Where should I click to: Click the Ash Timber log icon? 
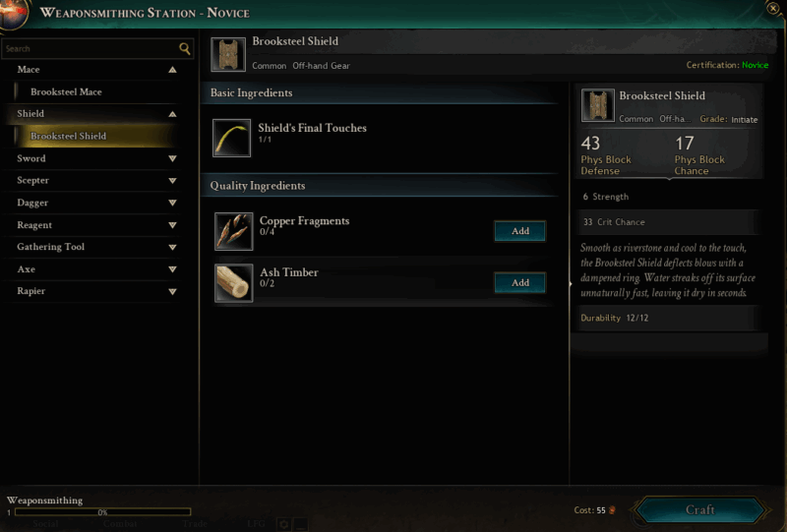coord(234,283)
